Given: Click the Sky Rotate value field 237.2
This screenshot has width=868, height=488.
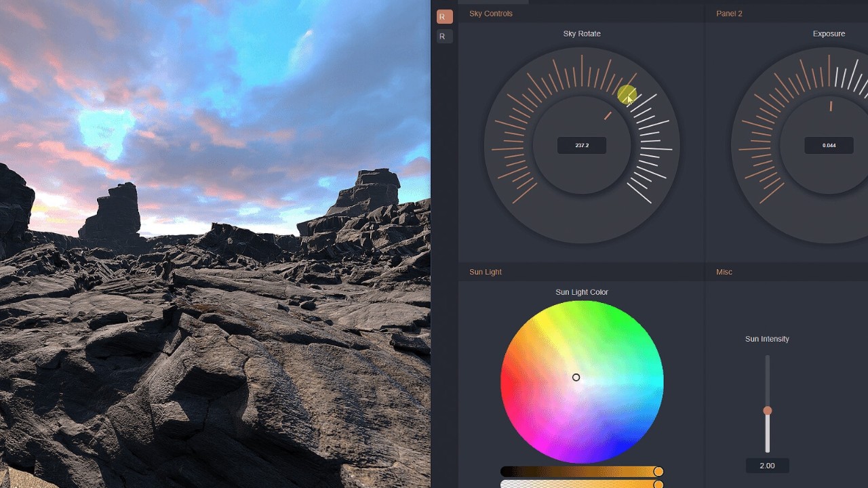Looking at the screenshot, I should click(x=582, y=145).
